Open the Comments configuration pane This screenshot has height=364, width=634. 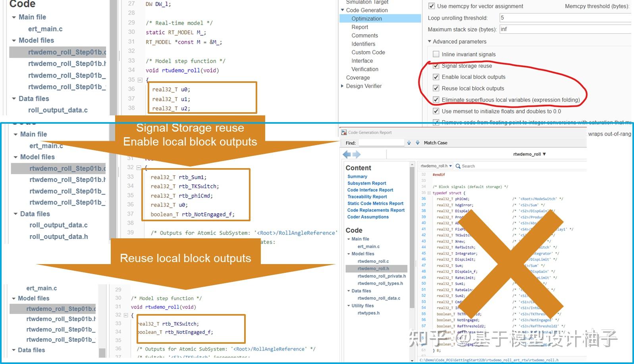364,36
